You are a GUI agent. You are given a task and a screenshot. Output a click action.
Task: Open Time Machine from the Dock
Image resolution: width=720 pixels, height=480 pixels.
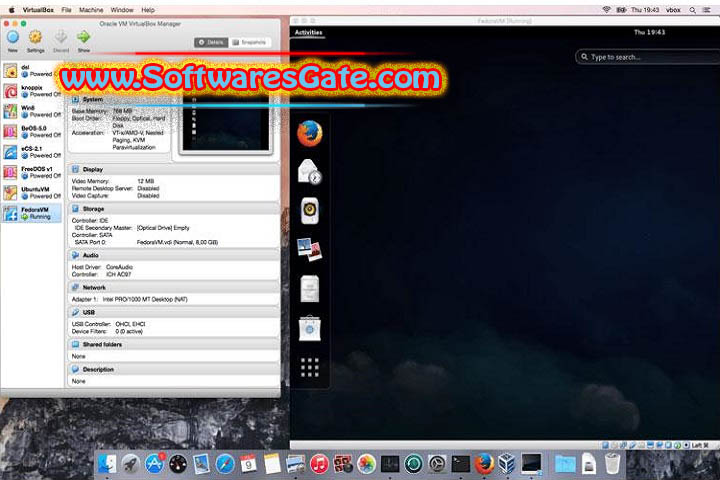point(413,464)
